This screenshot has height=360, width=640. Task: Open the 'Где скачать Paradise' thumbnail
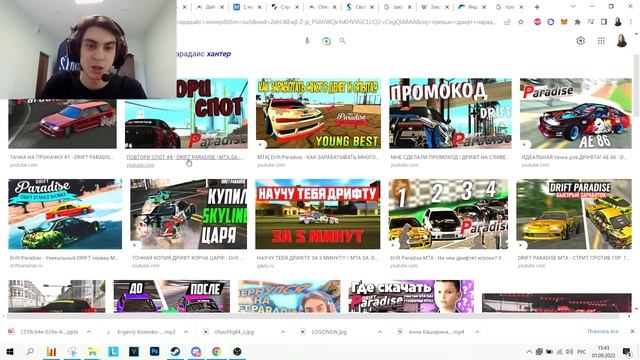pyautogui.click(x=411, y=296)
